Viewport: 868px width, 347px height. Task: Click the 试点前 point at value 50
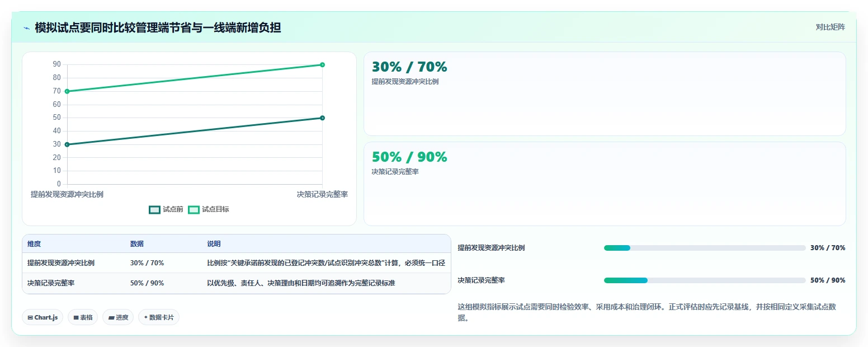(322, 118)
